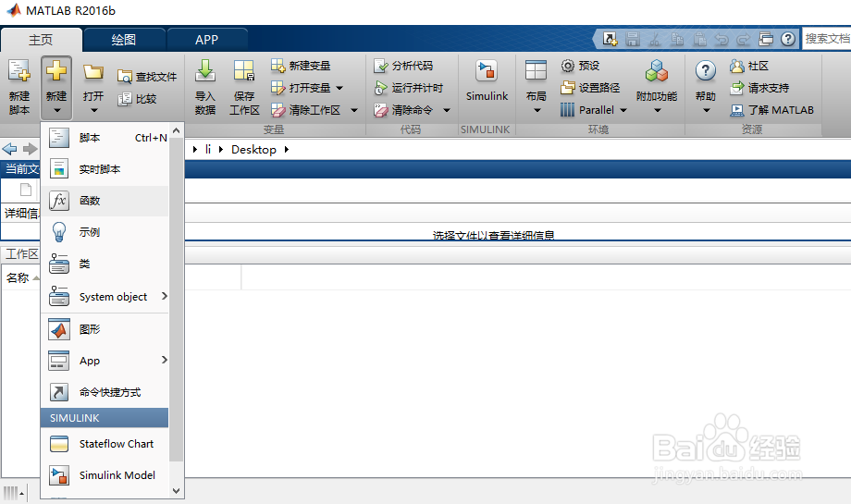Expand the App submenu arrow
Screen dimensions: 851x504
click(x=165, y=360)
